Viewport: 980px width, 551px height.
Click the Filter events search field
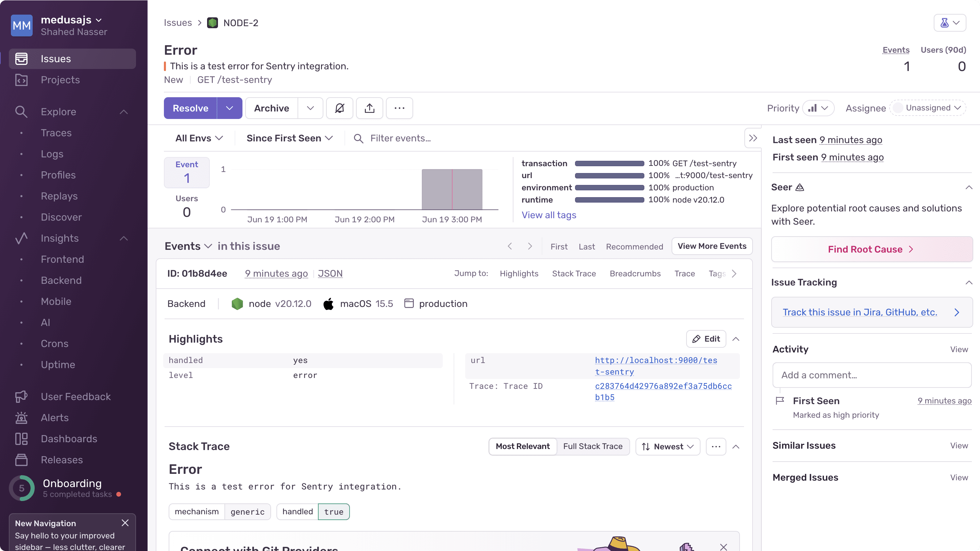coord(400,138)
